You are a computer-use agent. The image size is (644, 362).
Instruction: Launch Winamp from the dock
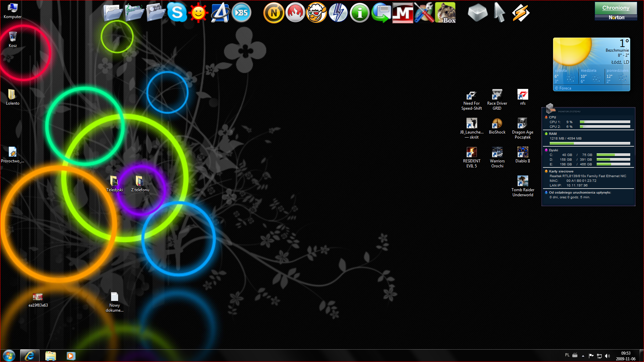coord(521,13)
